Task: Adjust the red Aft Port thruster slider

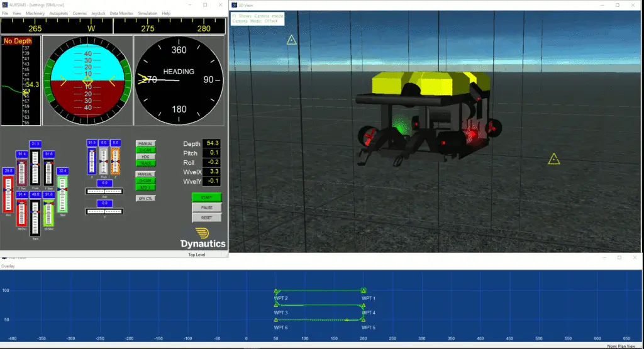Action: pyautogui.click(x=22, y=213)
